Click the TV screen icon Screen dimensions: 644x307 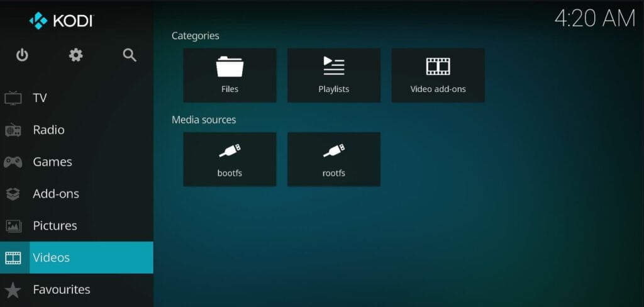click(x=13, y=98)
